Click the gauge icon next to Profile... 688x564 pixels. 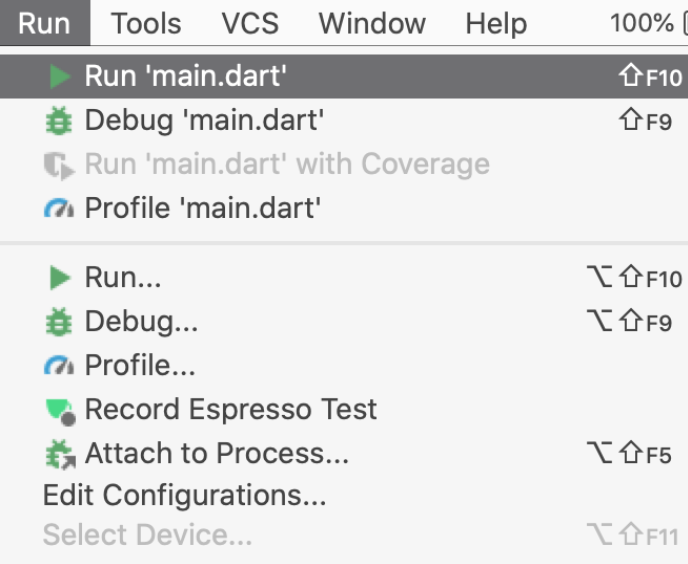59,366
